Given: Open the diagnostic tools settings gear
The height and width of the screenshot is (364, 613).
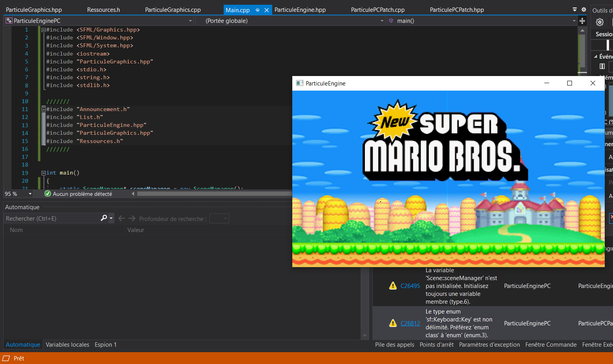Looking at the screenshot, I should (x=600, y=22).
